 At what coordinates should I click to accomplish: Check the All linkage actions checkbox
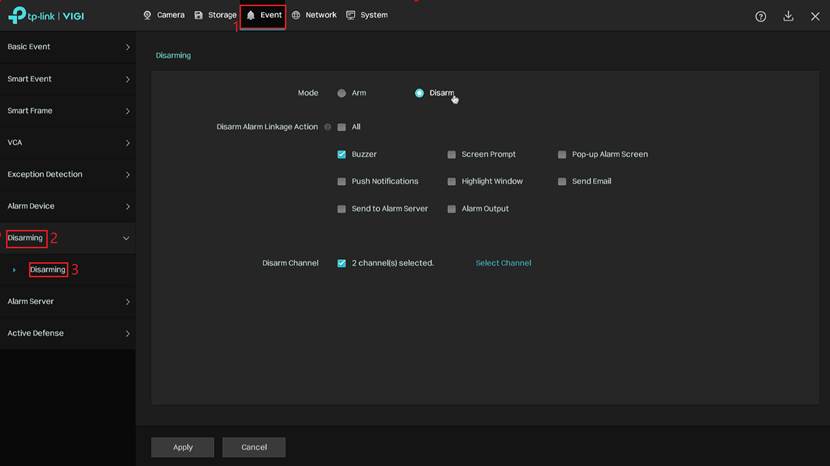341,127
